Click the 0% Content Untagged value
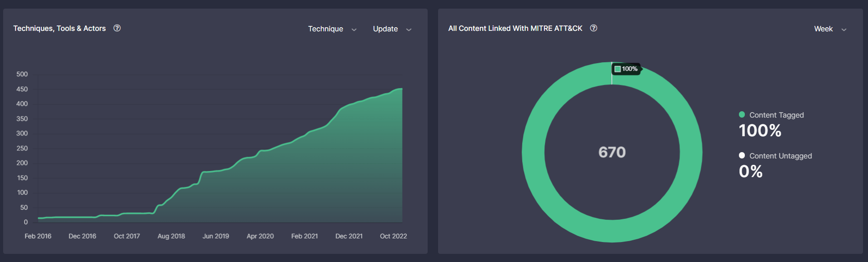This screenshot has height=262, width=868. pyautogui.click(x=750, y=172)
